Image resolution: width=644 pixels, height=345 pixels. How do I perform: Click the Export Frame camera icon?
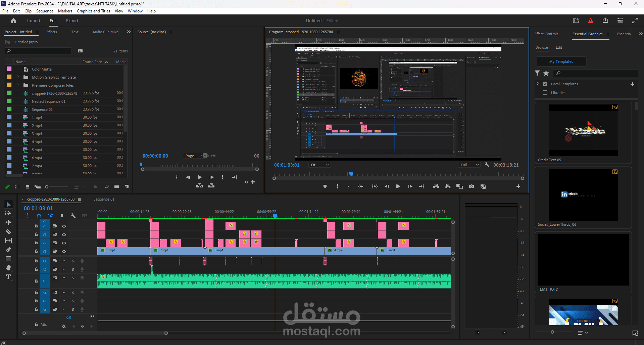click(x=472, y=186)
